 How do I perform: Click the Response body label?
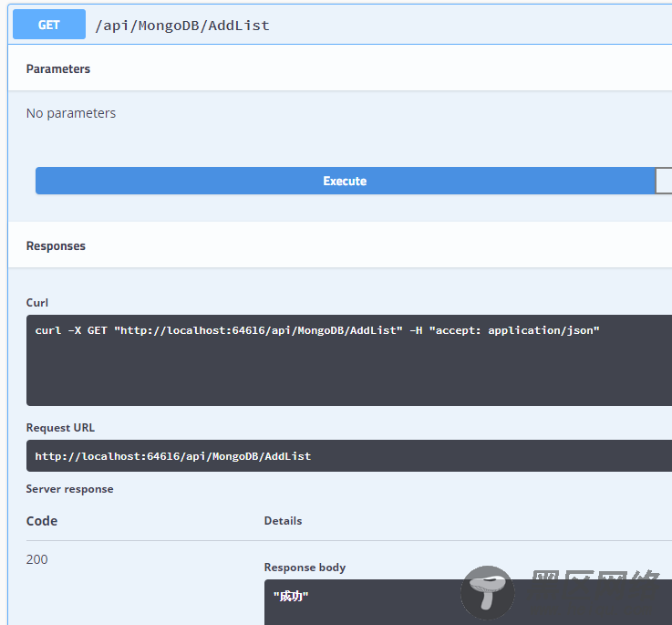coord(305,568)
